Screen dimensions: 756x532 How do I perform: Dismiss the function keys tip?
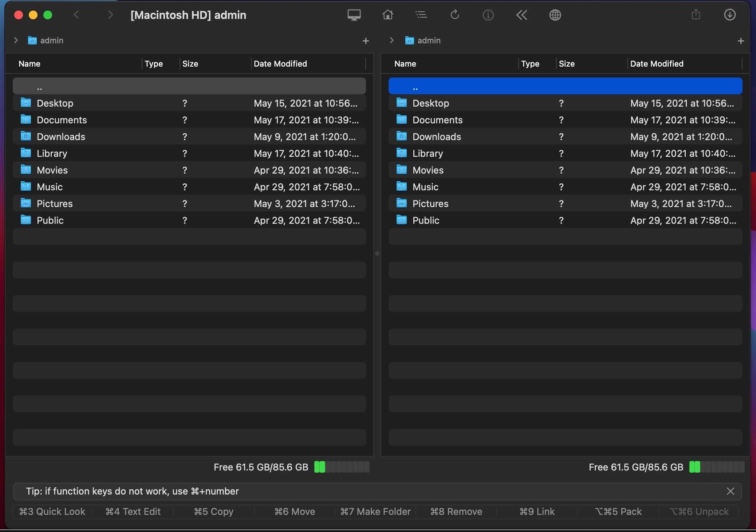click(x=731, y=491)
